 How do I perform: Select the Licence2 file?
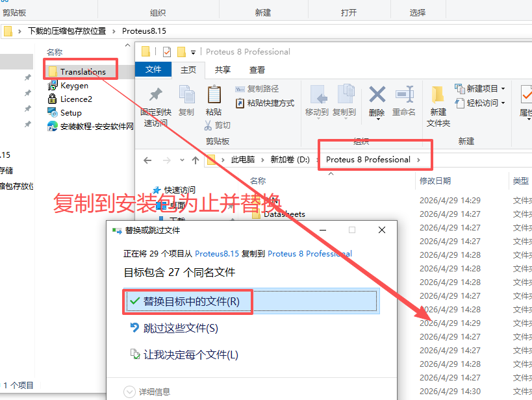(70, 99)
